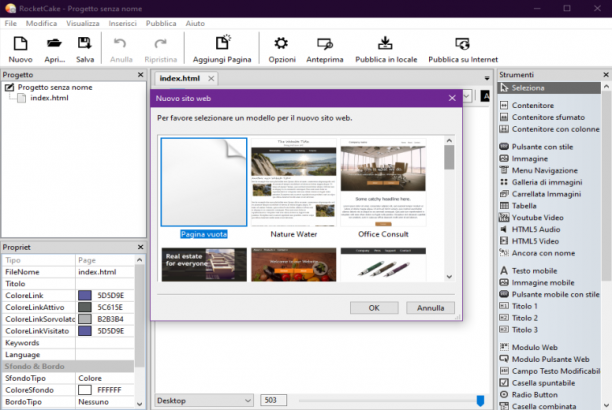
Task: Select the Testo mobile tool
Action: point(528,271)
